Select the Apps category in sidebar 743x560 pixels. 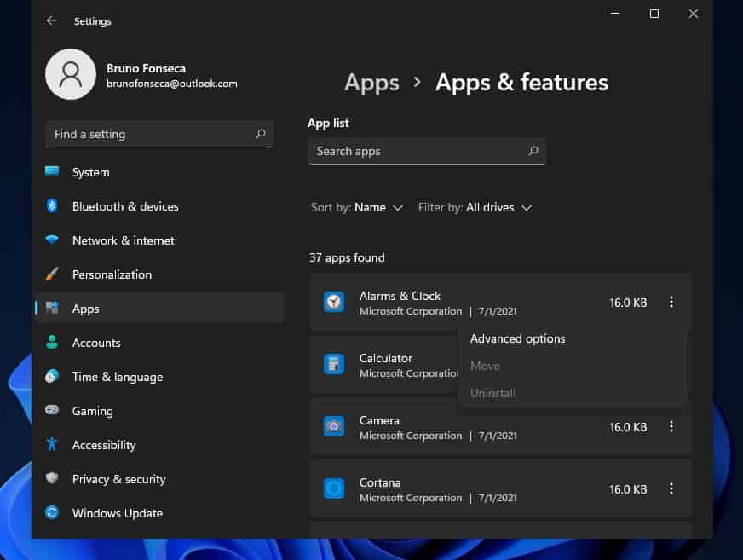point(159,309)
